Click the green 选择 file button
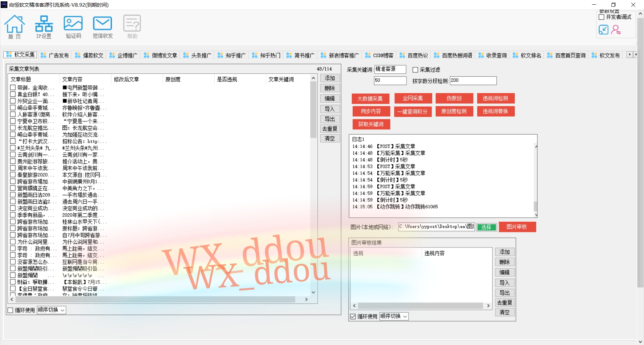Screen dimensions: 644x345 click(487, 227)
